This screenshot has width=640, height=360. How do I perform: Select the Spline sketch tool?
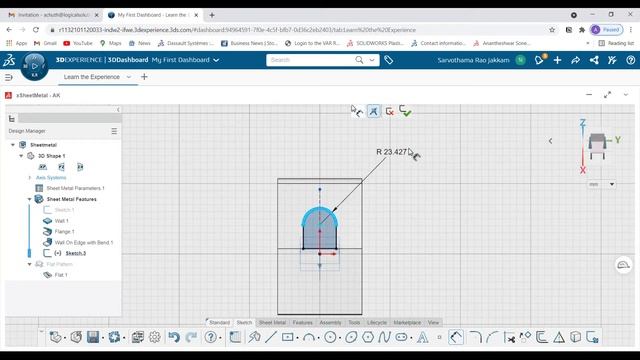384,337
